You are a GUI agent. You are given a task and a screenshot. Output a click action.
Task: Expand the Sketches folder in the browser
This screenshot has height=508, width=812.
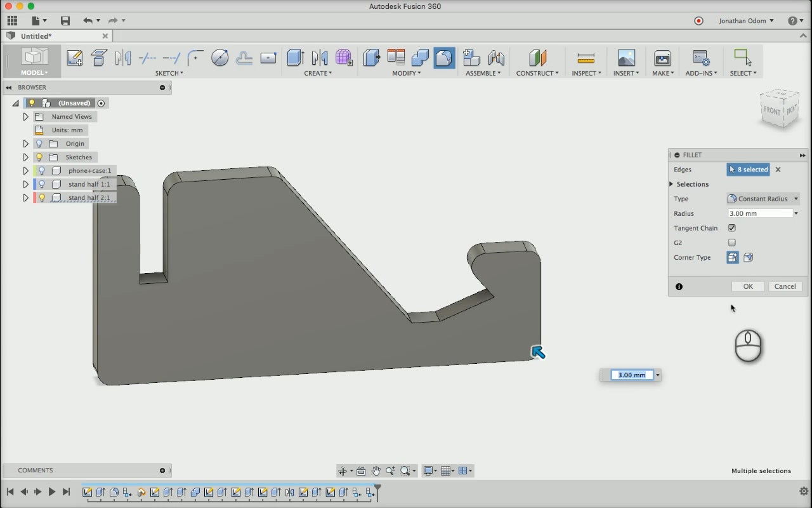(25, 157)
